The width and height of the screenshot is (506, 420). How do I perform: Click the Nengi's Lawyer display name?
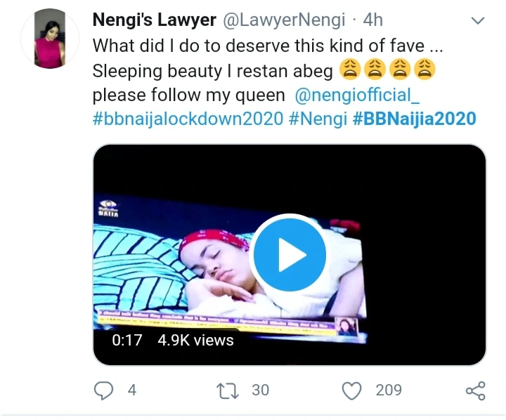154,21
